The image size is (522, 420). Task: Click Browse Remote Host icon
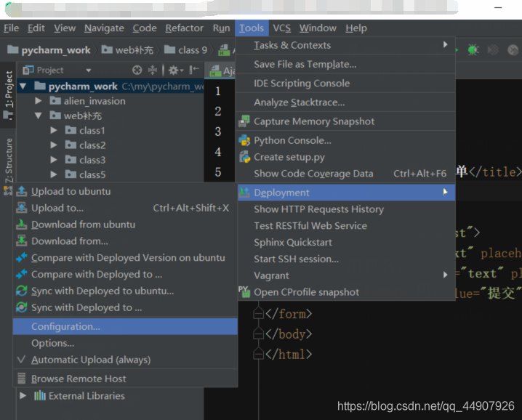[x=21, y=379]
